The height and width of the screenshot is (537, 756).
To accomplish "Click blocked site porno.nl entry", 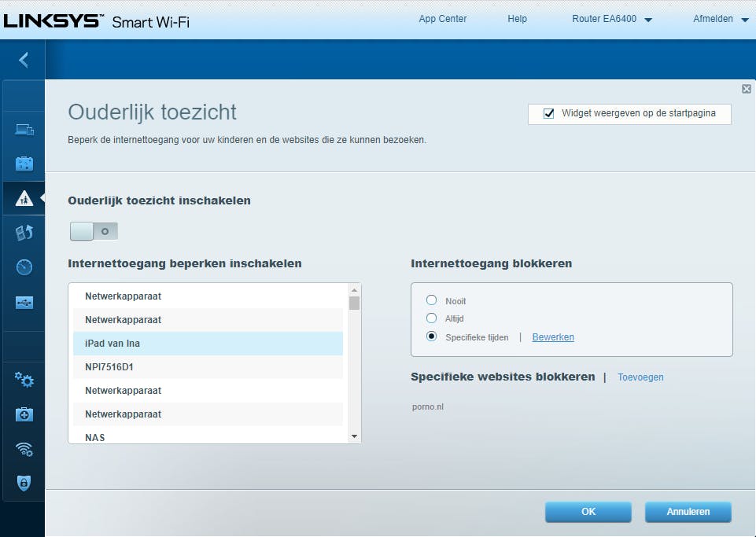I will coord(428,406).
